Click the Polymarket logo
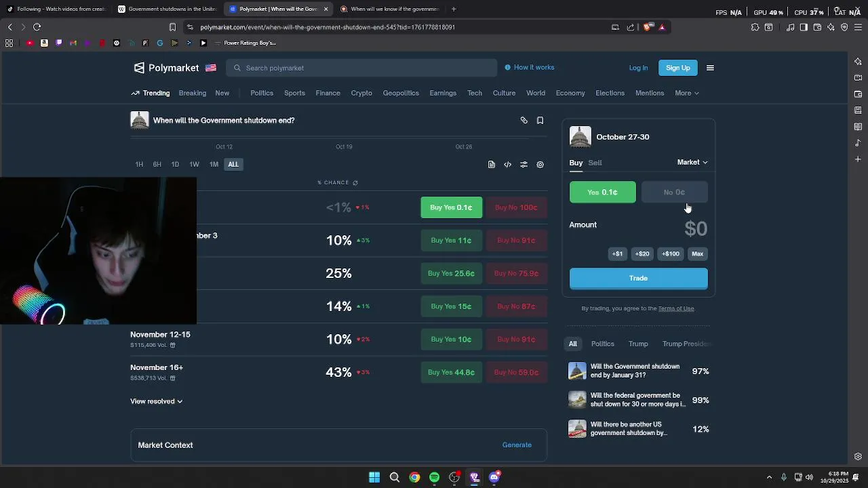This screenshot has width=868, height=488. (166, 68)
